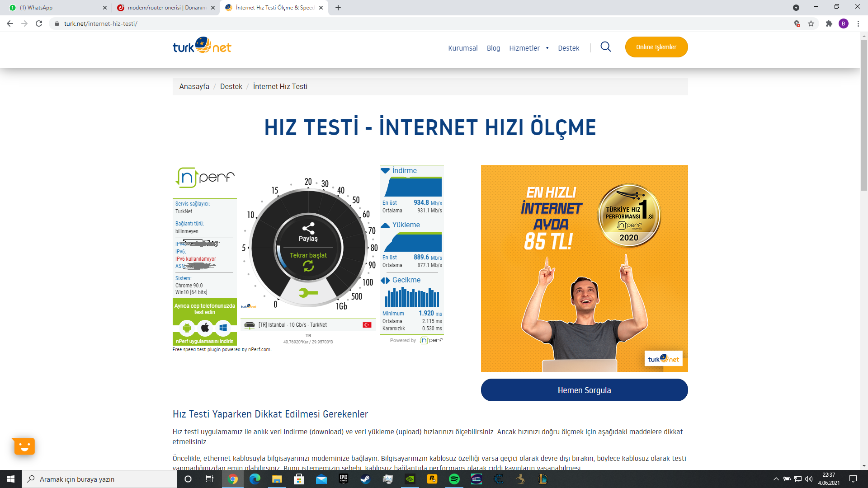
Task: Close the modem/router önerisi tab
Action: (x=213, y=8)
